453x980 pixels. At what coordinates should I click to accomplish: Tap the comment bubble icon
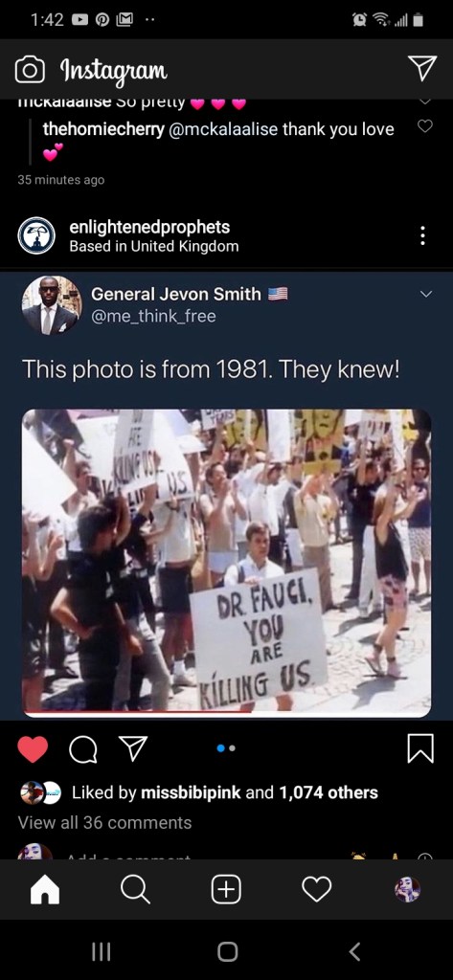click(82, 749)
